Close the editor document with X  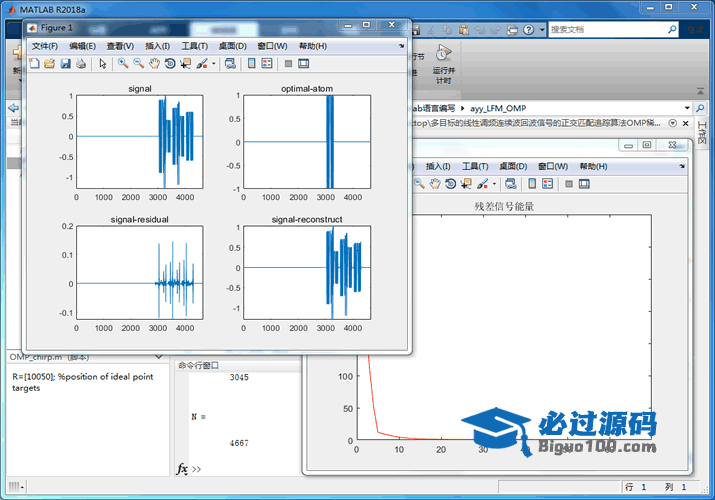[685, 123]
